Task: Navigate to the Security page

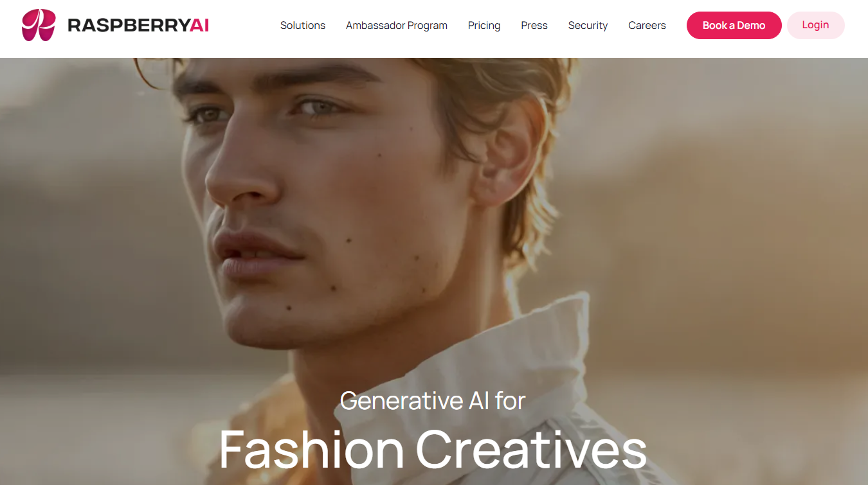Action: pos(588,26)
